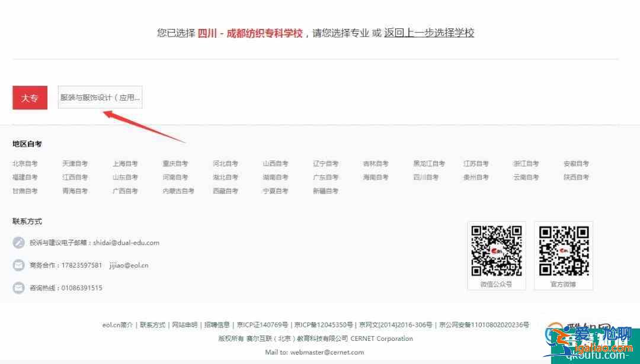The height and width of the screenshot is (364, 640).
Task: Open the 四川自考 region link
Action: 426,177
